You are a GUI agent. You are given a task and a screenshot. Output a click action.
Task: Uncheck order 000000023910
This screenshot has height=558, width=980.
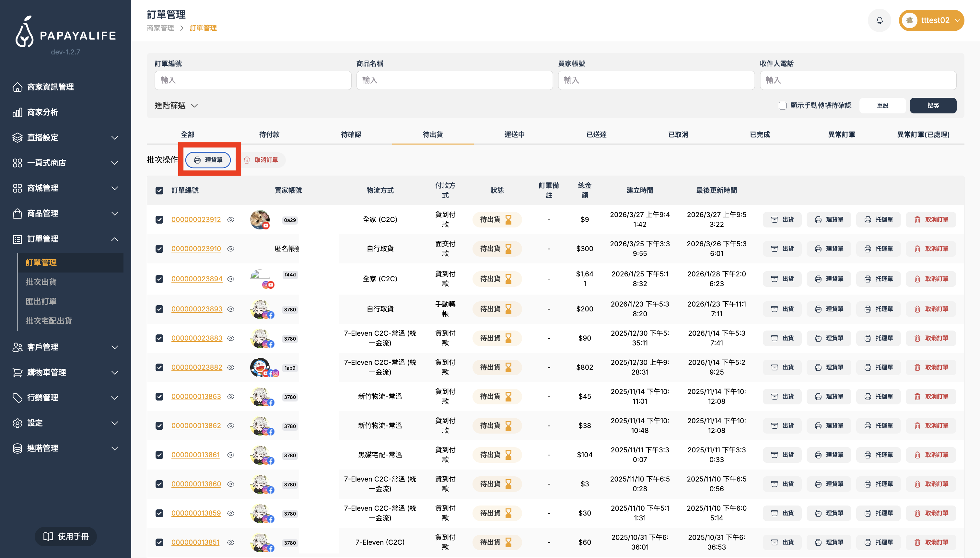[x=159, y=249]
